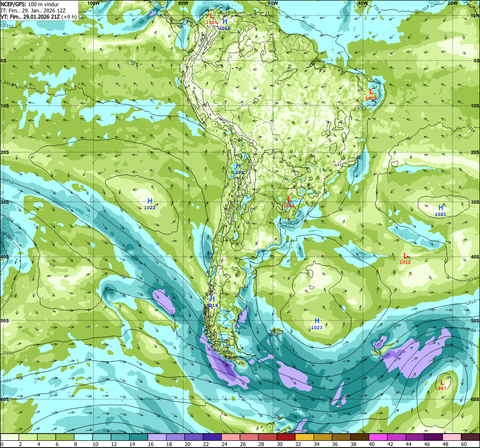Click the low marker labeled 987
Viewport: 480px width, 448px height.
(442, 385)
